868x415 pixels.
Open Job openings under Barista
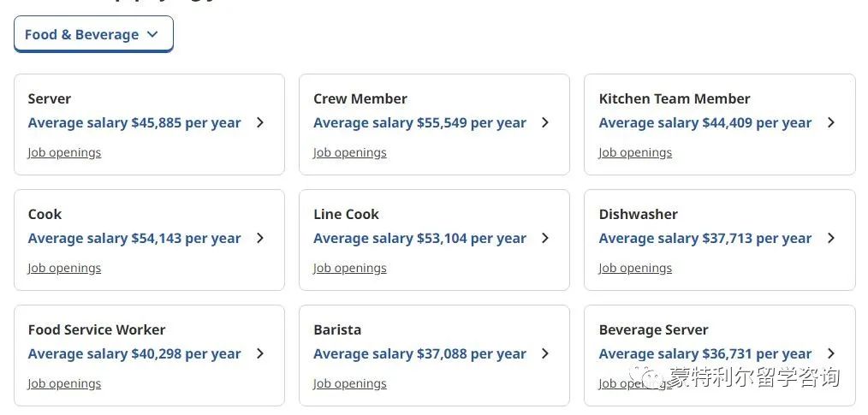(x=350, y=383)
